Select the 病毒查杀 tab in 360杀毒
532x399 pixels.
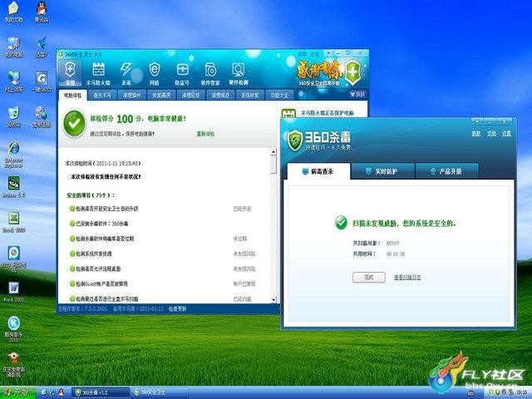pos(318,171)
